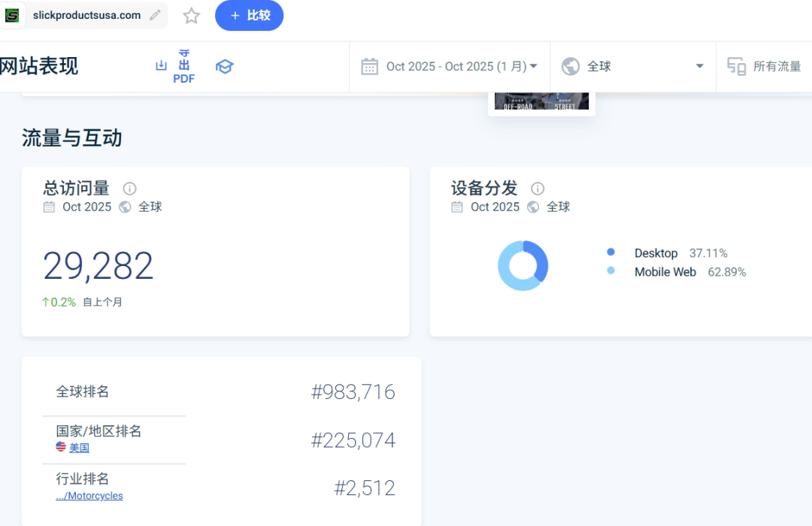Click the 比较 compare button
The image size is (812, 526).
click(x=249, y=16)
